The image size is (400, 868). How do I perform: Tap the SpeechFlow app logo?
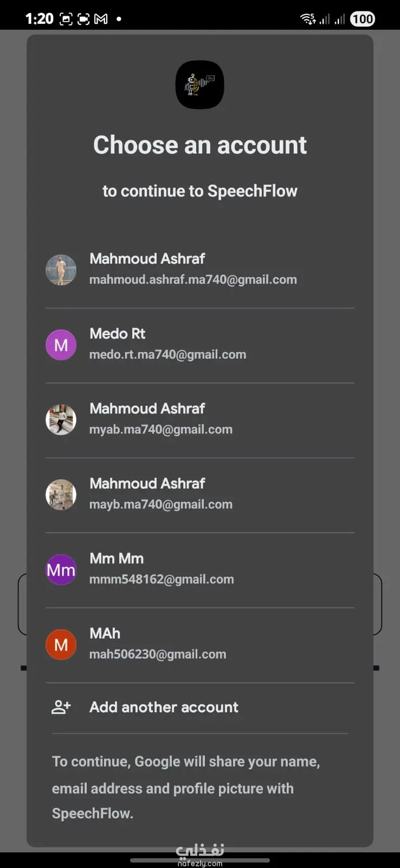pyautogui.click(x=199, y=85)
